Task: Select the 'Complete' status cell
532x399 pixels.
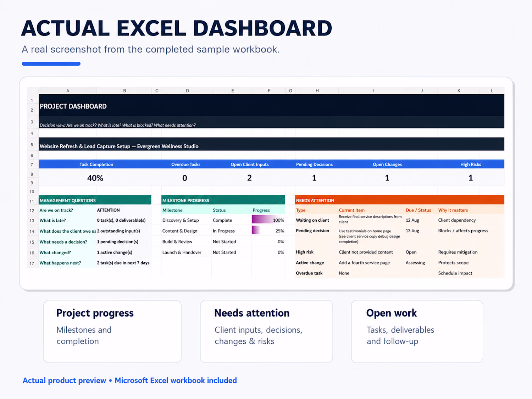Action: pos(222,221)
